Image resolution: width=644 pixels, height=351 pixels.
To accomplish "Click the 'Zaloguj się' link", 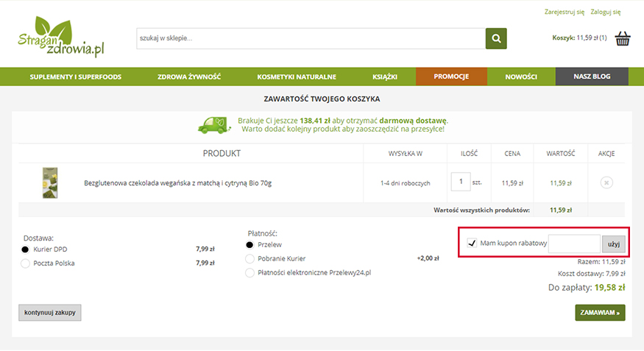I will click(606, 12).
